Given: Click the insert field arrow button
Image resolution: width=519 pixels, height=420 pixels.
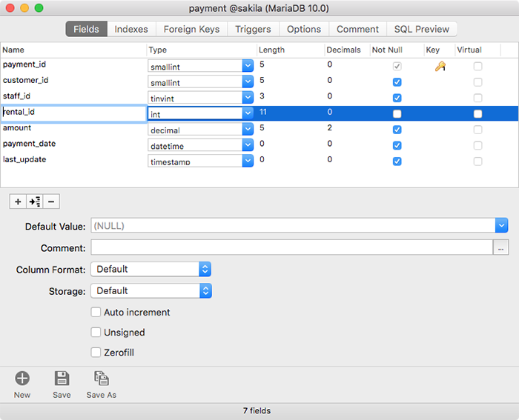Looking at the screenshot, I should [35, 201].
